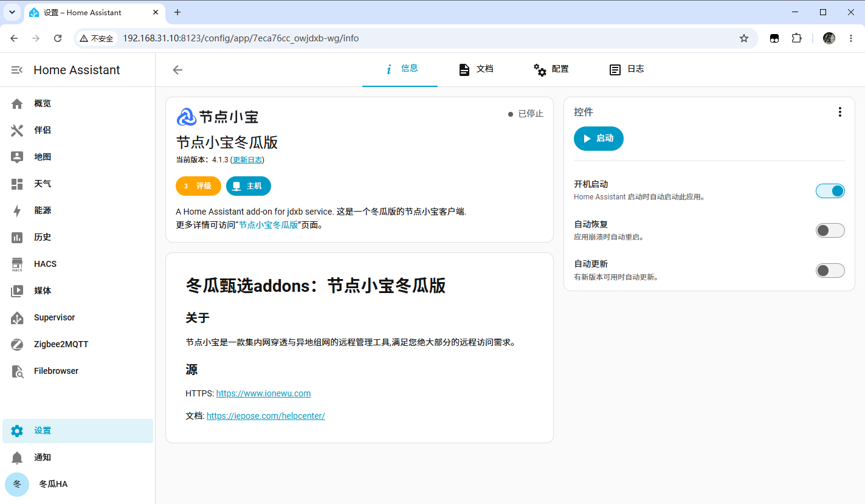
Task: Open the extension icon left of the puzzle icon
Action: (x=774, y=38)
